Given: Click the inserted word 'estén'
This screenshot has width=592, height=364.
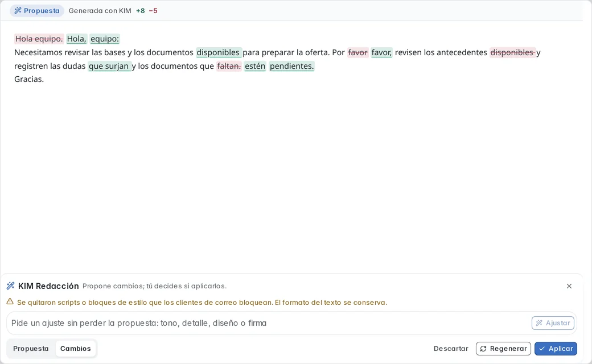Looking at the screenshot, I should 255,66.
